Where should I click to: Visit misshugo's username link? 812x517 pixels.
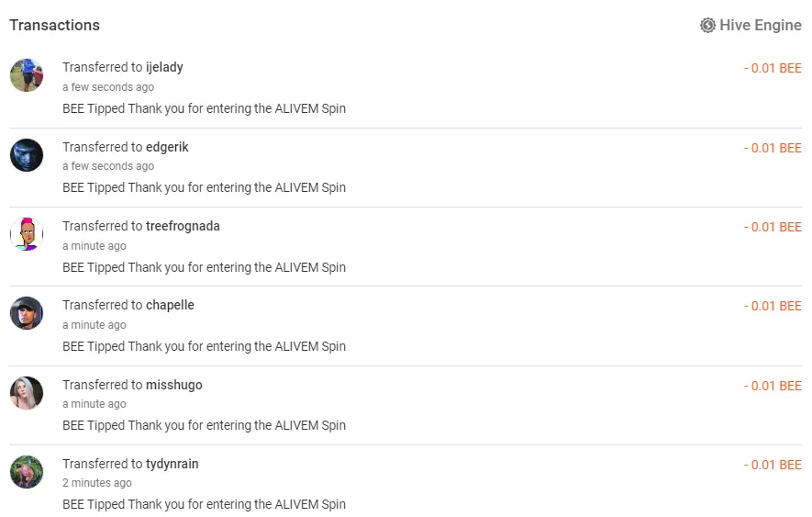[174, 385]
